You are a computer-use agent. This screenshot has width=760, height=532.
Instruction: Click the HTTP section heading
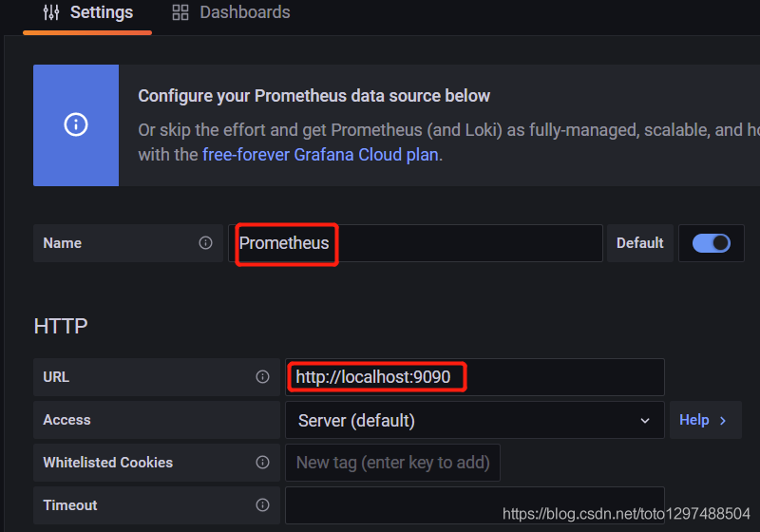[61, 327]
